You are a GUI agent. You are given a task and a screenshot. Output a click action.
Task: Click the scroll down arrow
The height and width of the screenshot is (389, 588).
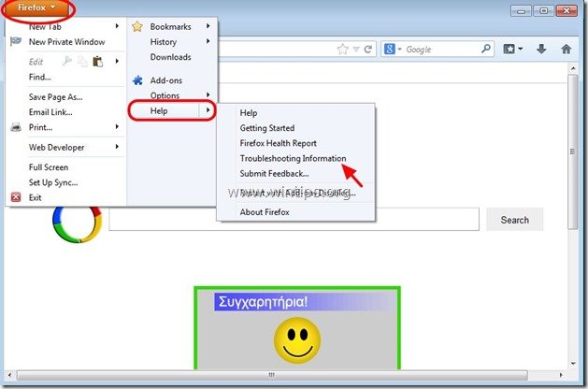pos(573,363)
